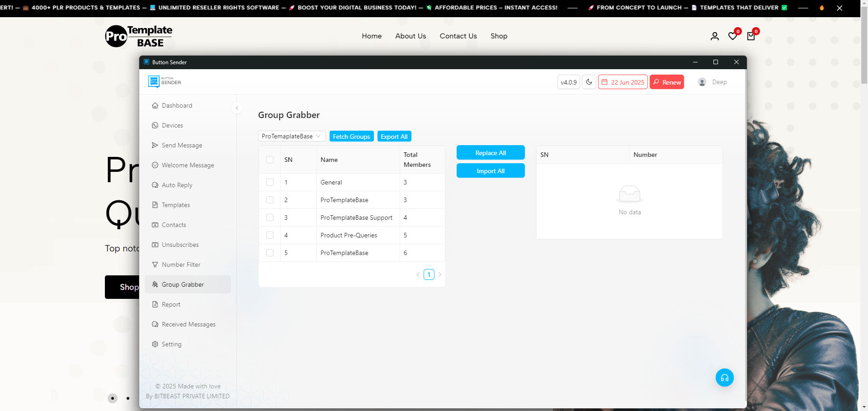Viewport: 868px width, 411px height.
Task: Click the Number column header
Action: [676, 155]
